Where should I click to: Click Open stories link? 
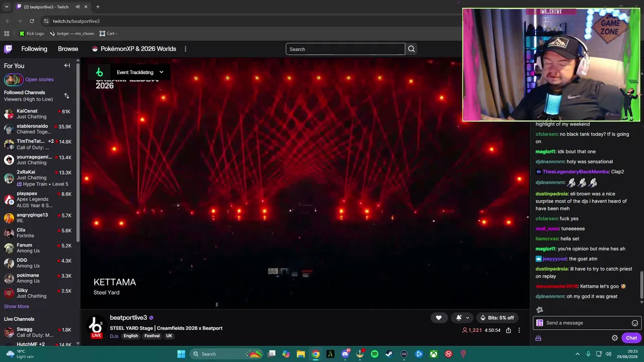tap(39, 79)
